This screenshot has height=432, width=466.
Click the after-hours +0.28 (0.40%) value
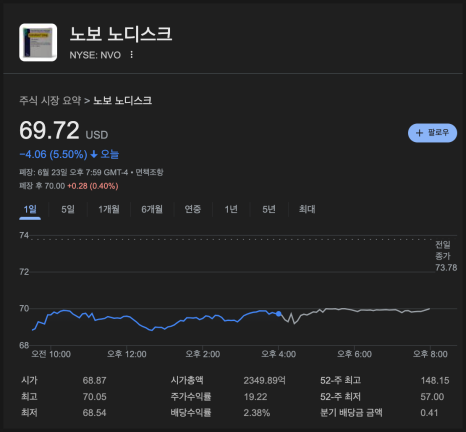point(93,186)
